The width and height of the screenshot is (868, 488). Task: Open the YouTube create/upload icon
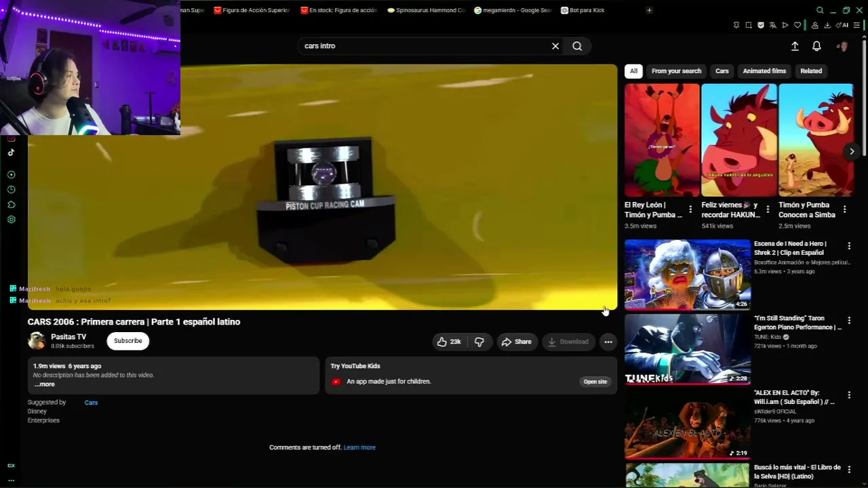[x=795, y=46]
